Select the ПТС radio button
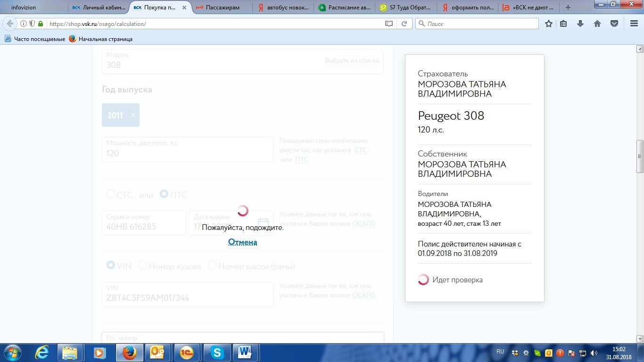644x362 pixels. (x=164, y=194)
